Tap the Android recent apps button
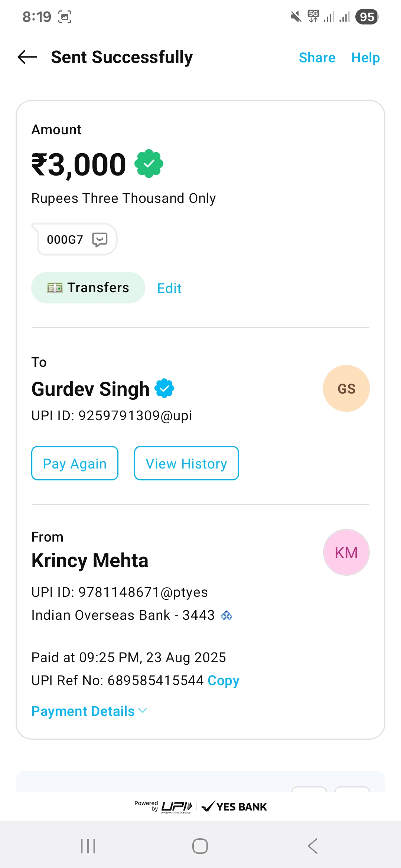The width and height of the screenshot is (401, 868). pyautogui.click(x=88, y=846)
